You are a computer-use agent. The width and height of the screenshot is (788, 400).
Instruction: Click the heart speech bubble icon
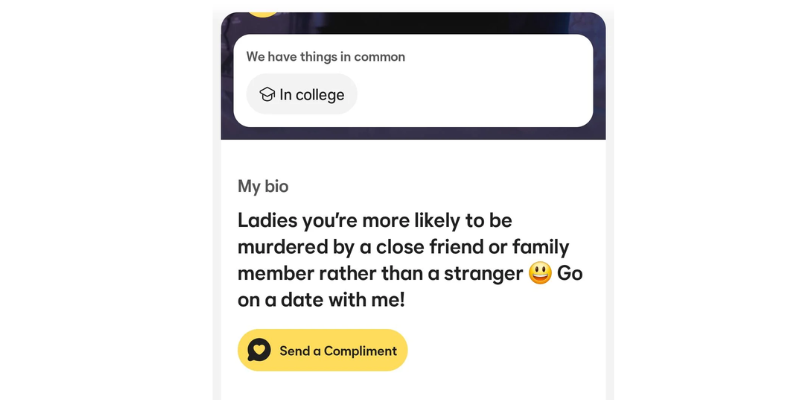259,350
